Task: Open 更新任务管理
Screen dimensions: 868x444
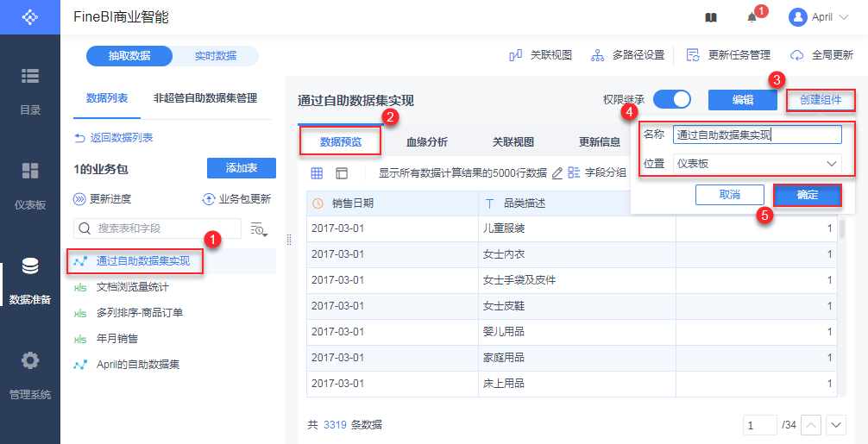Action: click(x=728, y=55)
